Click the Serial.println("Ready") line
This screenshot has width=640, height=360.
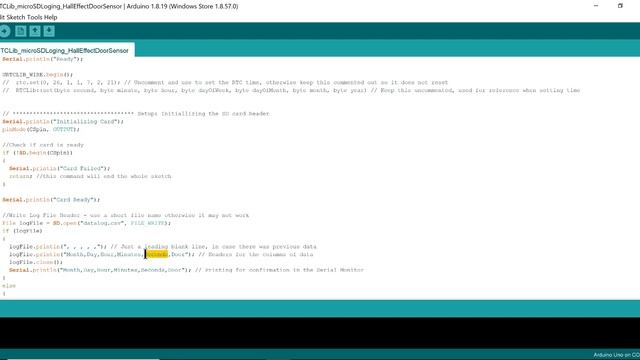(42, 59)
